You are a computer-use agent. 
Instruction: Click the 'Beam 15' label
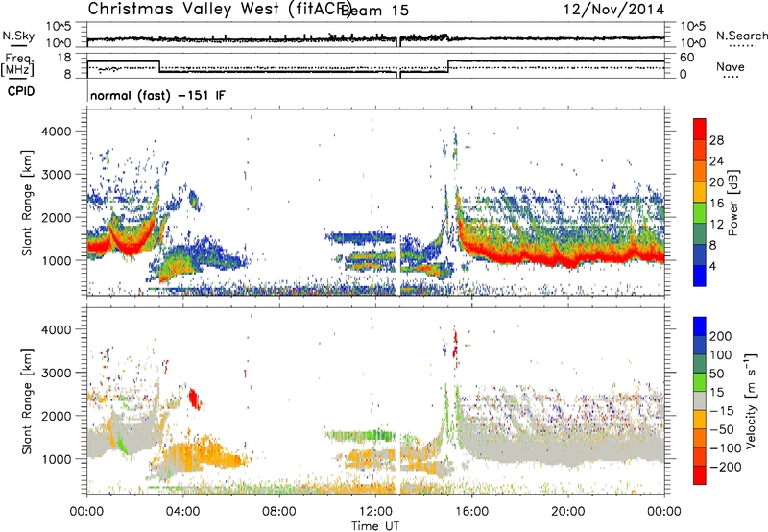tap(376, 11)
